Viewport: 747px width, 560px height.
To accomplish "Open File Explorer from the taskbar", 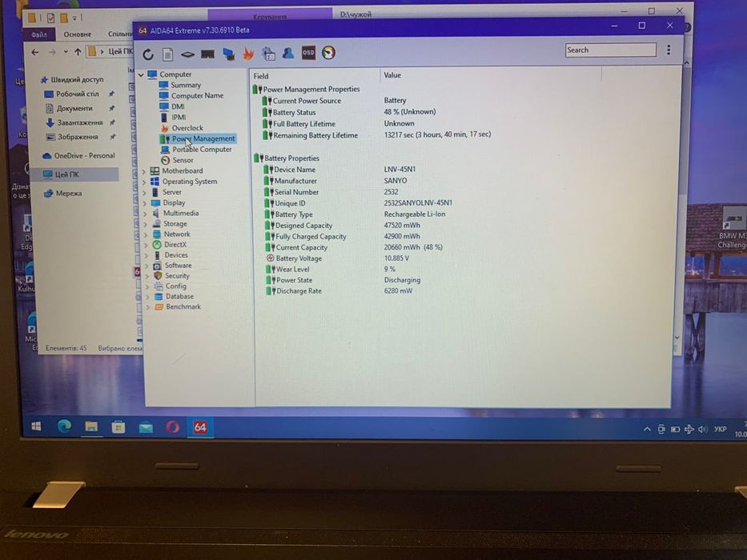I will 91,426.
